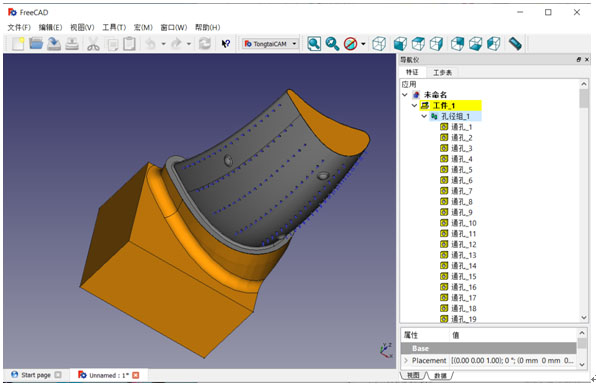Collapse the 孔径组_1 tree node
This screenshot has height=385, width=596.
coord(424,116)
